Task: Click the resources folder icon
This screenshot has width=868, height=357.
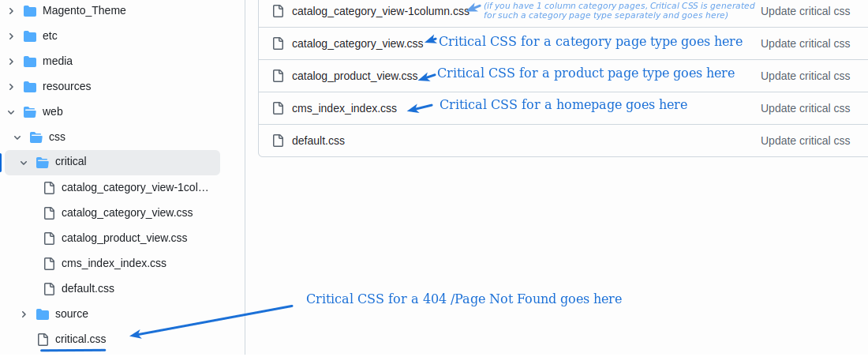Action: 30,87
